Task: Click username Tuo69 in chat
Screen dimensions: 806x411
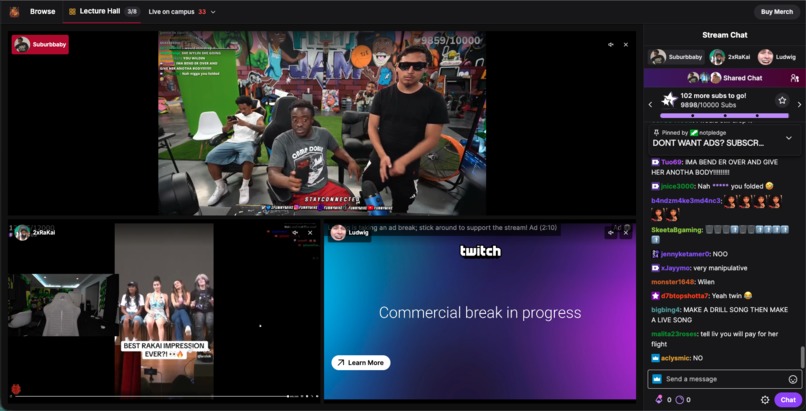Action: coord(670,162)
